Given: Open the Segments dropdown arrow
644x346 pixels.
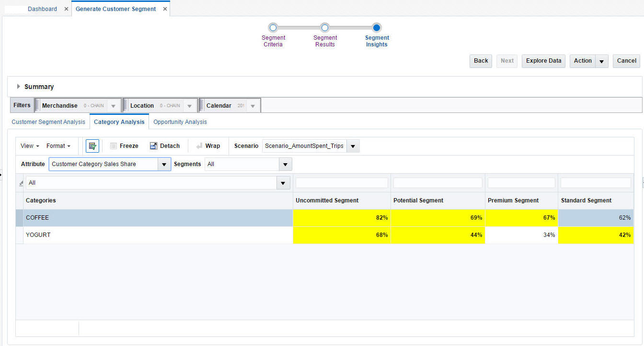Looking at the screenshot, I should click(x=286, y=164).
